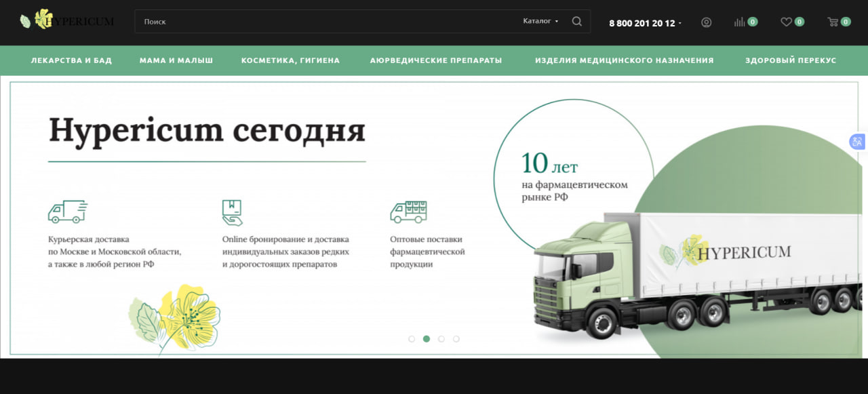Click the courier delivery truck icon

[67, 212]
